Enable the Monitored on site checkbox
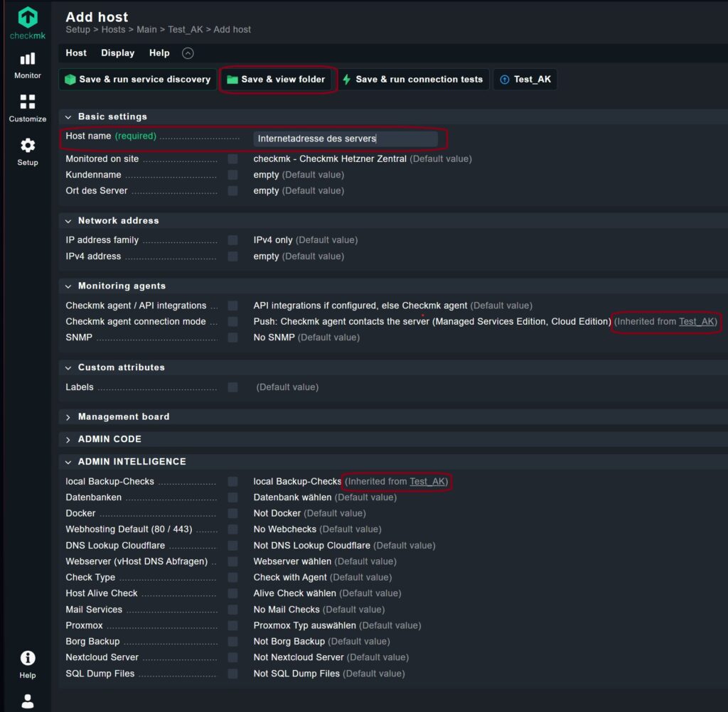Viewport: 728px width, 712px height. pyautogui.click(x=232, y=158)
